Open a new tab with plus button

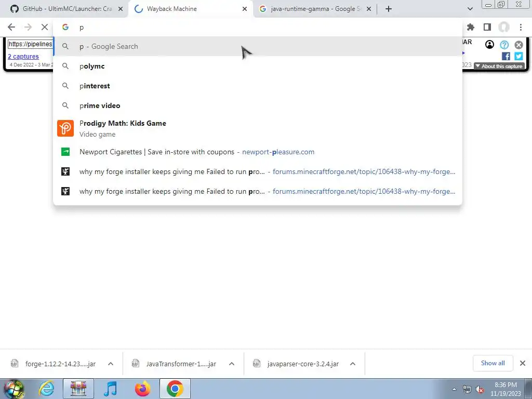tap(389, 9)
